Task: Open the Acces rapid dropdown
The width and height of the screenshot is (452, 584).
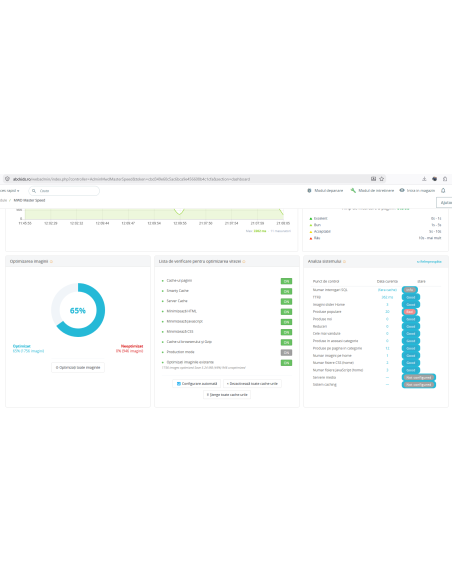Action: click(x=10, y=191)
